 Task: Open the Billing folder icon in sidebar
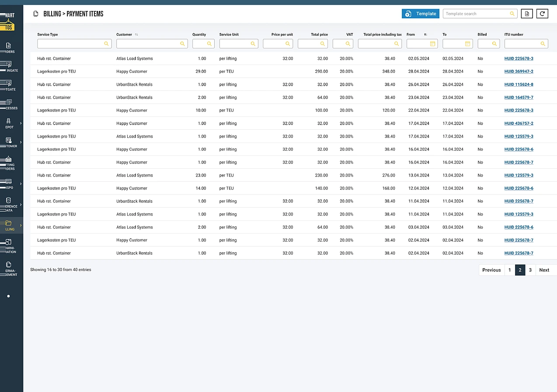(x=9, y=223)
